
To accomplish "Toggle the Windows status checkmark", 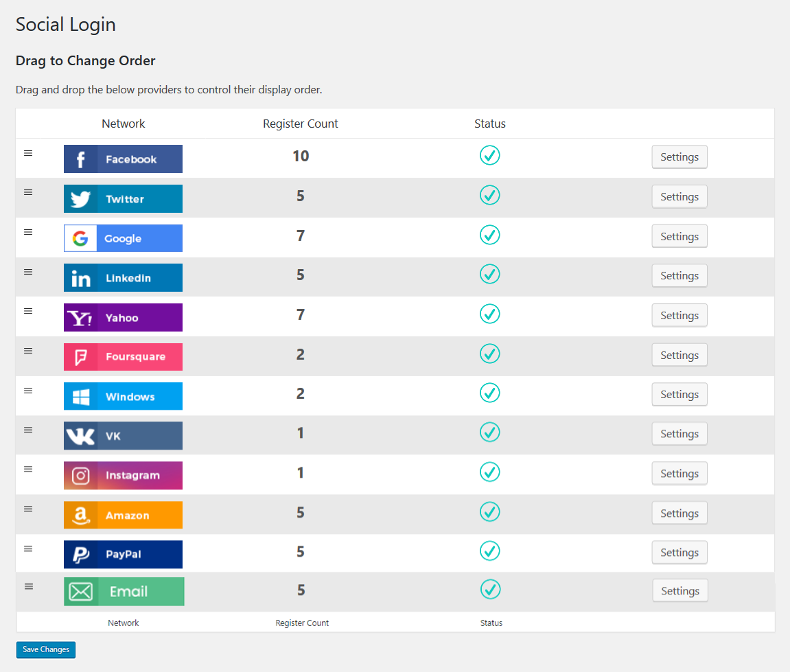I will 489,393.
